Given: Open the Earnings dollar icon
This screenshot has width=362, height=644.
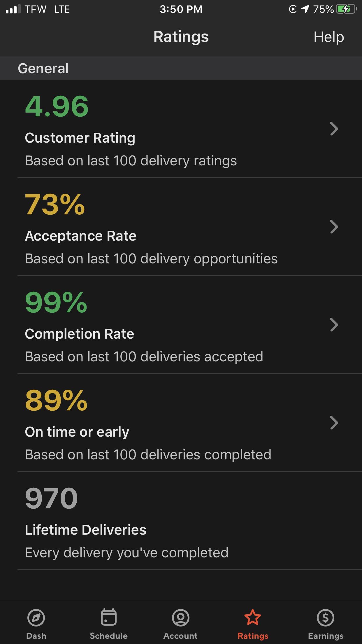Looking at the screenshot, I should coord(326,617).
